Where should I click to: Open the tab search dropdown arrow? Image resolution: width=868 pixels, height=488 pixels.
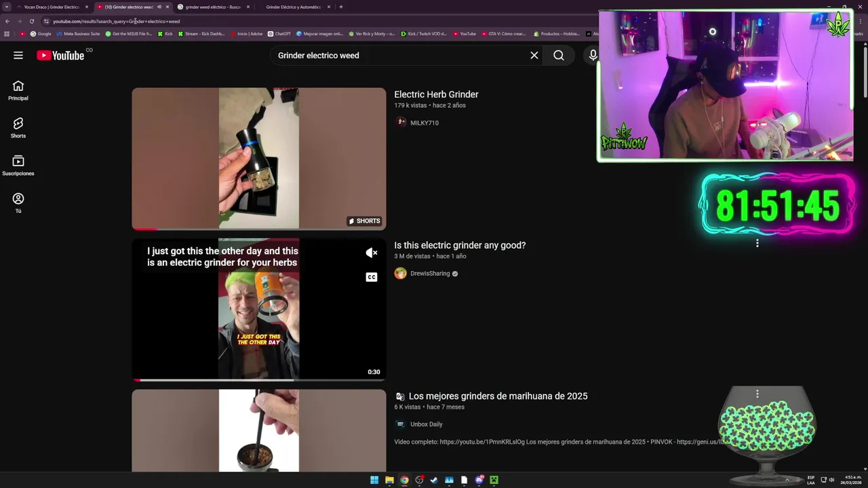(7, 7)
